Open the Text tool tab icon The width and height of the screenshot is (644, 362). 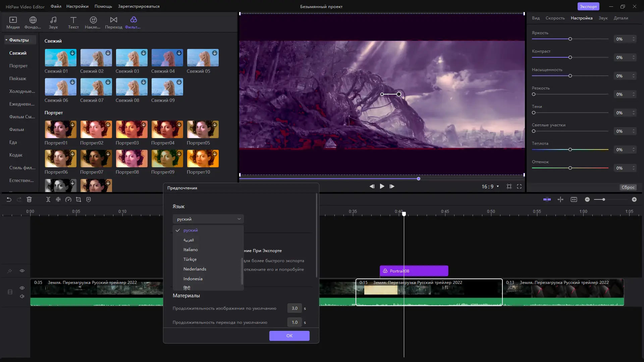coord(73,20)
